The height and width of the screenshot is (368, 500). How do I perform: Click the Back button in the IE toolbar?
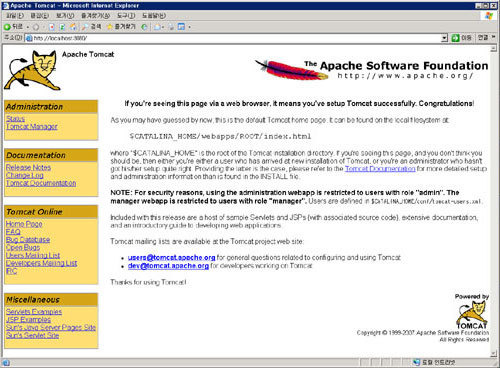[x=13, y=27]
